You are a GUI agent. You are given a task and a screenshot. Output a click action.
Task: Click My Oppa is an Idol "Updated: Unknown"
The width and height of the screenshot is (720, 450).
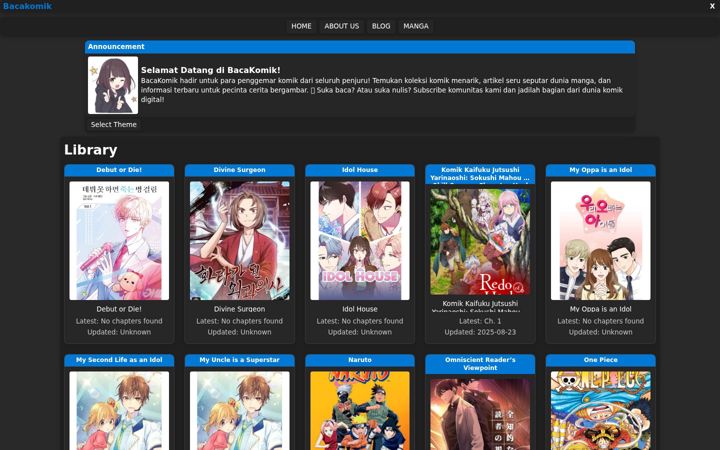coord(601,332)
